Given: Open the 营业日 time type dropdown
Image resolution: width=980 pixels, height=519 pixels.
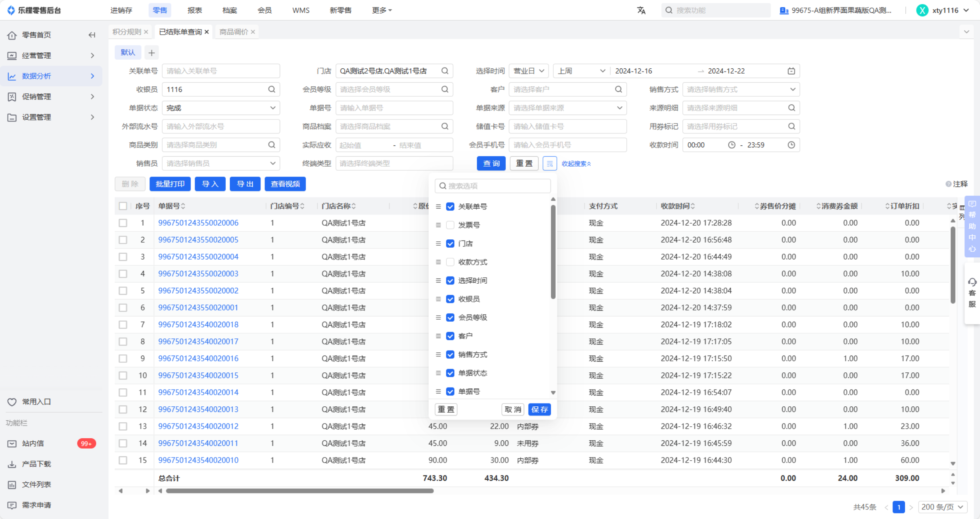Looking at the screenshot, I should tap(528, 71).
